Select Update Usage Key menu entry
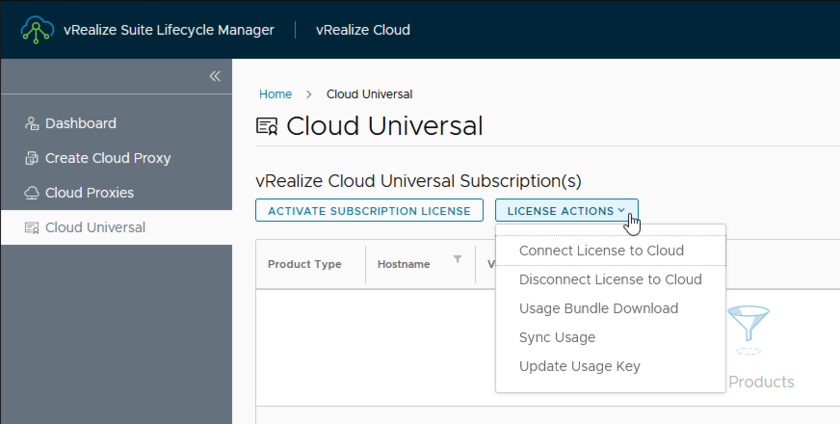This screenshot has height=424, width=840. 579,367
